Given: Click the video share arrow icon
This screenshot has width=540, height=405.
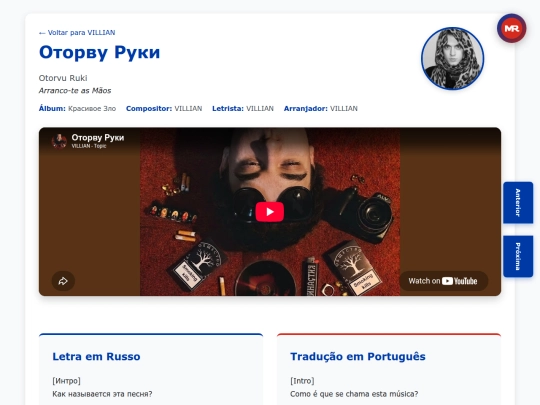Looking at the screenshot, I should (x=63, y=281).
